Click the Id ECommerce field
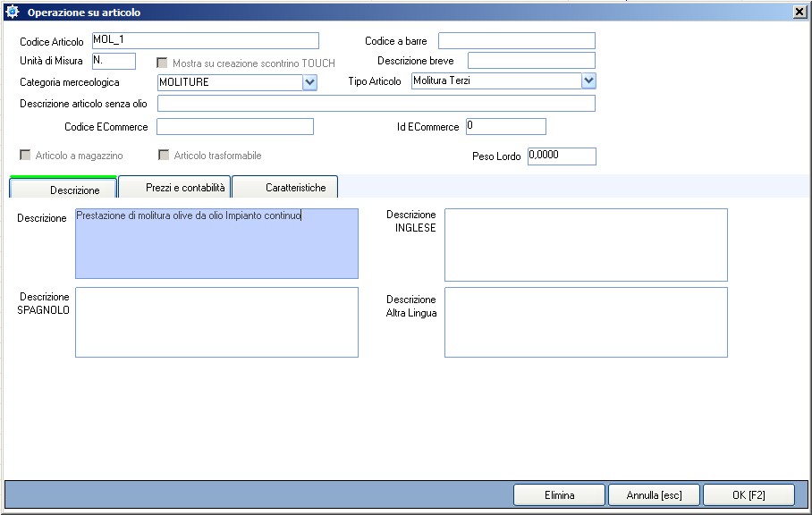 (505, 126)
